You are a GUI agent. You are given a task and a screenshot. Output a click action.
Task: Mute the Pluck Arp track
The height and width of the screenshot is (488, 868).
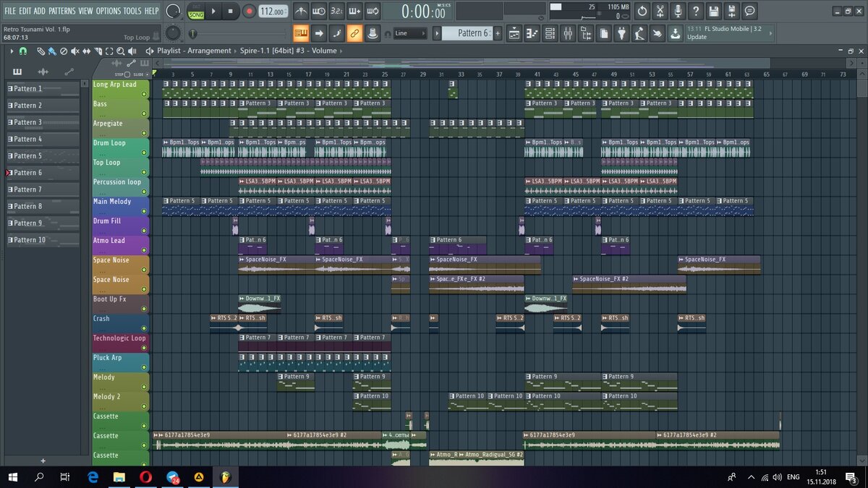tap(144, 367)
